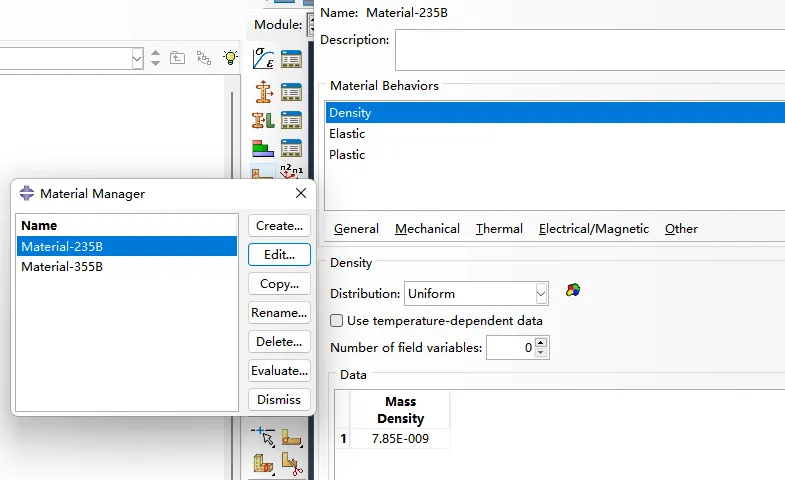Select Density in Material Behaviors list
Viewport: 785px width, 480px height.
tap(555, 113)
